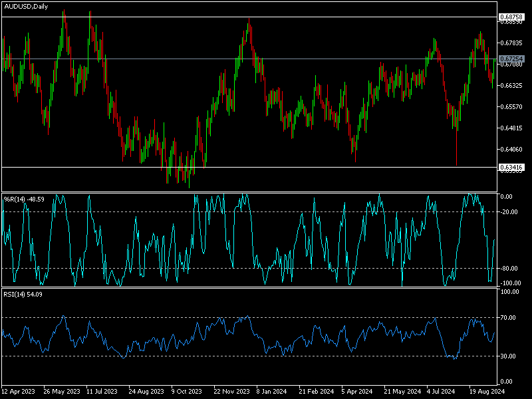Click the 24 Aug 2023 date label

pos(146,392)
